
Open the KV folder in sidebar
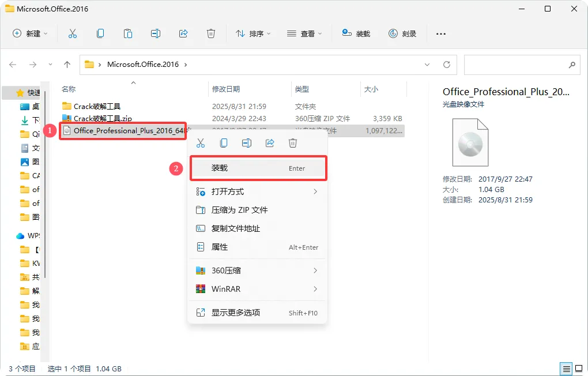[x=29, y=264]
